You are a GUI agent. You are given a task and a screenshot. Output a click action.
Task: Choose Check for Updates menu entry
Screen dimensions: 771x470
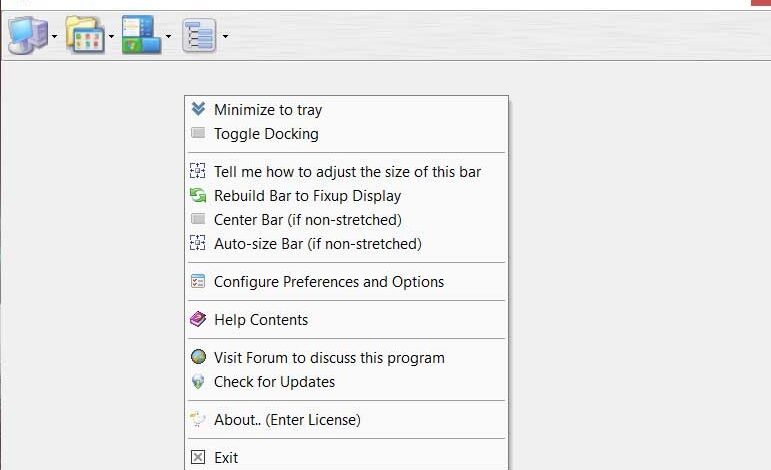tap(274, 382)
